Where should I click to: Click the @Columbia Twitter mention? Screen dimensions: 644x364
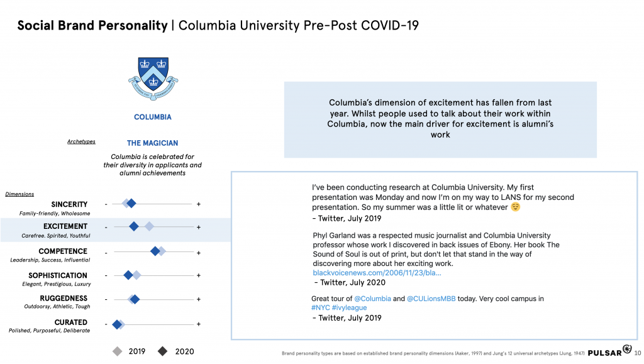click(x=372, y=299)
